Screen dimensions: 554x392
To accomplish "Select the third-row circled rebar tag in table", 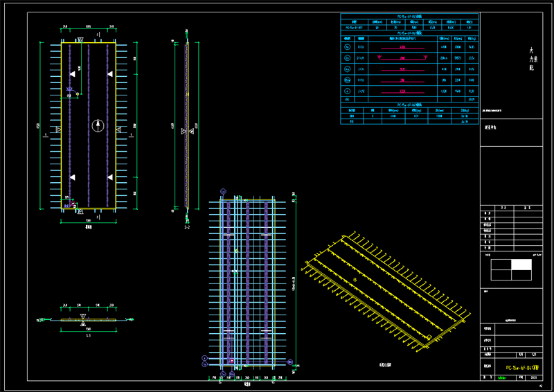I will click(x=348, y=69).
